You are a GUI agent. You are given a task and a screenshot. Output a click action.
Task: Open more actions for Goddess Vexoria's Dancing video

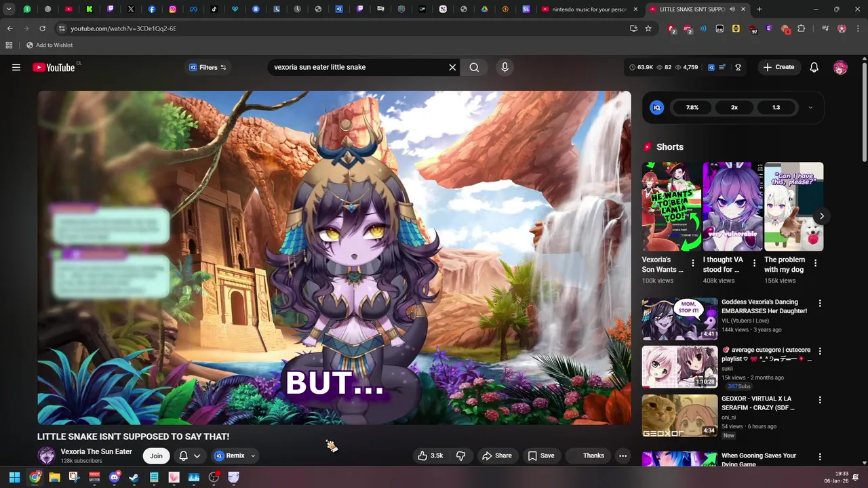(819, 304)
